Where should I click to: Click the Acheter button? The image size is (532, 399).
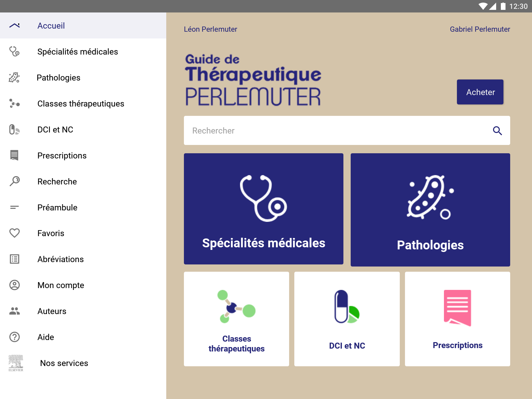[480, 92]
